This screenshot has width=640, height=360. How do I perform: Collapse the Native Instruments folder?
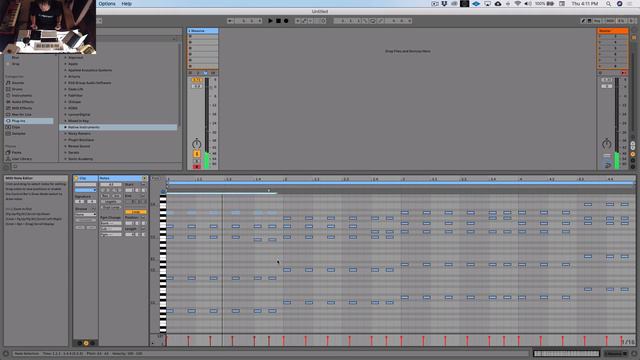[65, 127]
